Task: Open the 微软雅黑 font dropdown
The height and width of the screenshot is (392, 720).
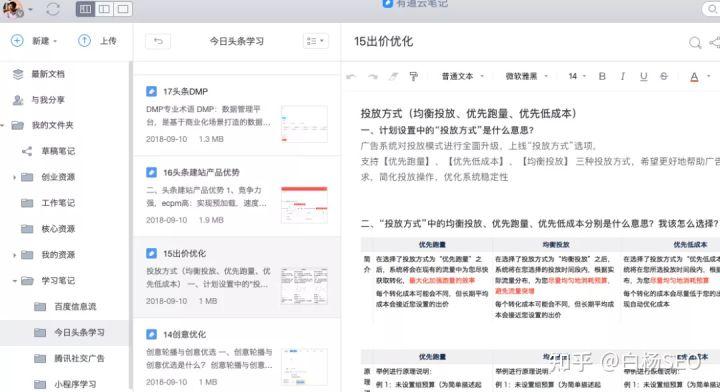Action: [526, 76]
